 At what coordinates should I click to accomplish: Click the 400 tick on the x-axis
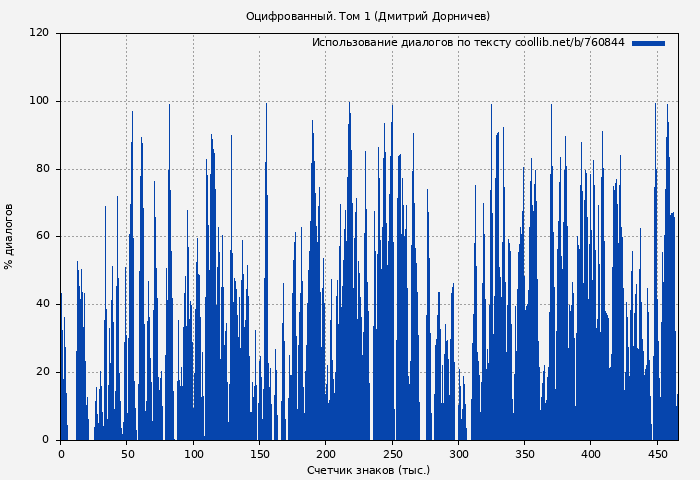591,454
